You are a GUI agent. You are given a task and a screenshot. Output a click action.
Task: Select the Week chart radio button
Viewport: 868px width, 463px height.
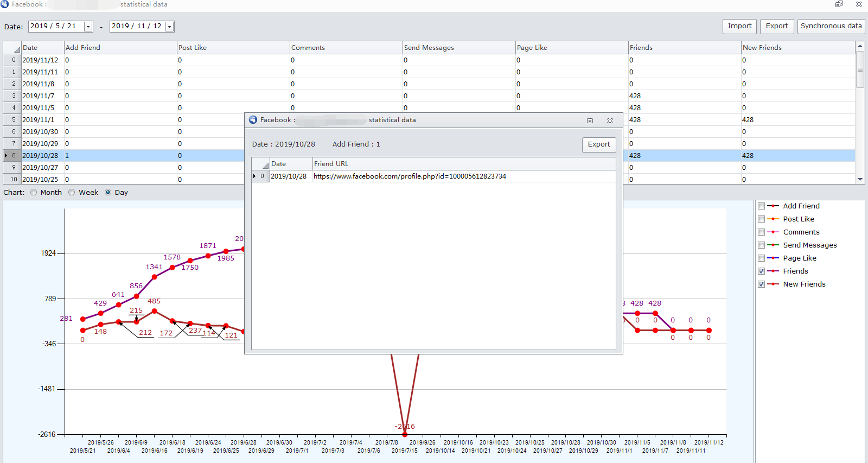pos(72,192)
